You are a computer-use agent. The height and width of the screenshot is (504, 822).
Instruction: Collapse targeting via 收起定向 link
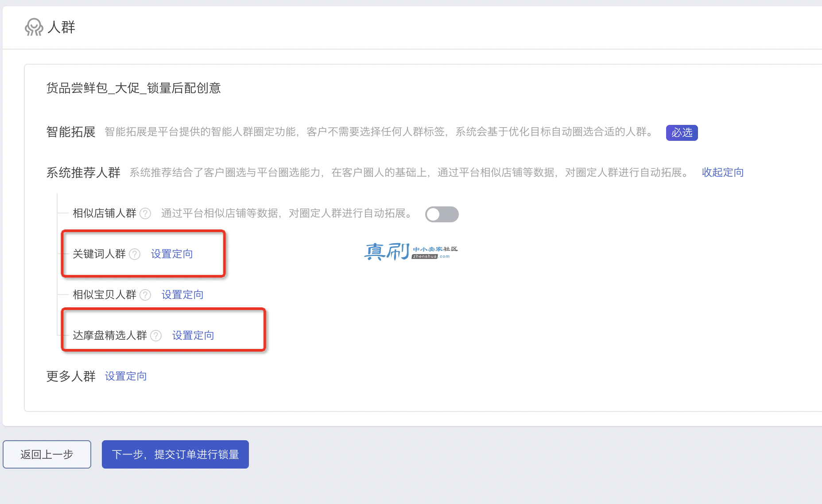point(722,172)
